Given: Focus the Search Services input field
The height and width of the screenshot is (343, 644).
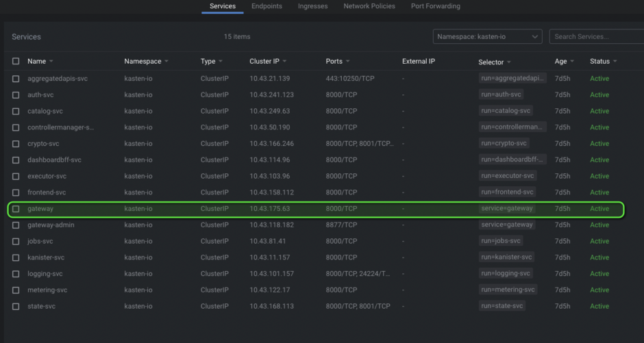Looking at the screenshot, I should (x=596, y=36).
